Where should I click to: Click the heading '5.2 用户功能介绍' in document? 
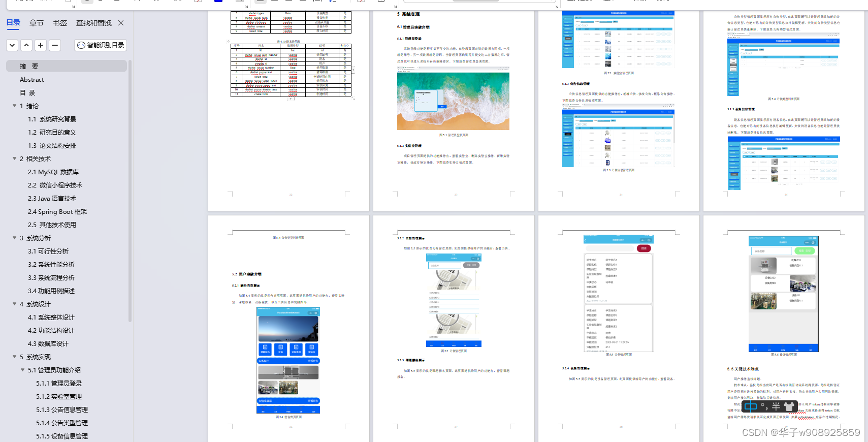pos(247,274)
